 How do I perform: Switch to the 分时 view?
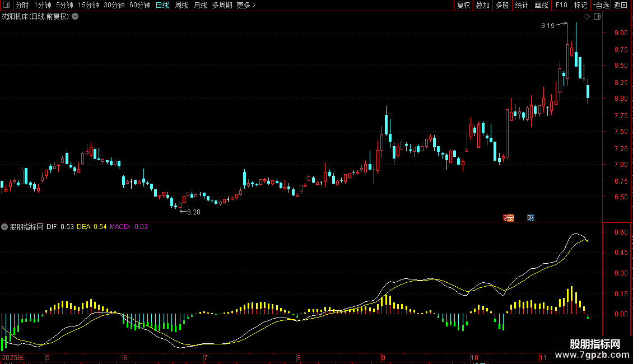point(22,5)
